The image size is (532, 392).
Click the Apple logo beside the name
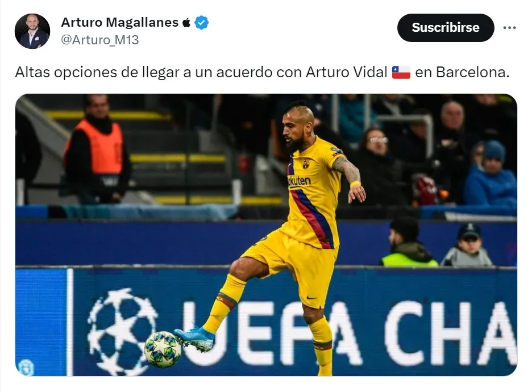186,22
